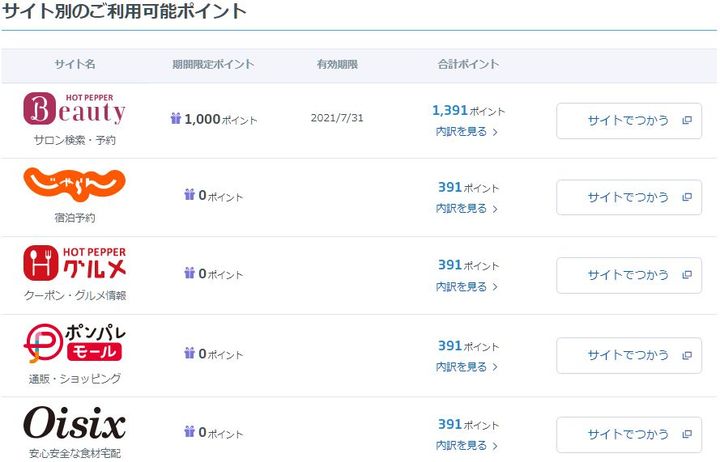Click gift icon in Oisix row

coord(189,432)
